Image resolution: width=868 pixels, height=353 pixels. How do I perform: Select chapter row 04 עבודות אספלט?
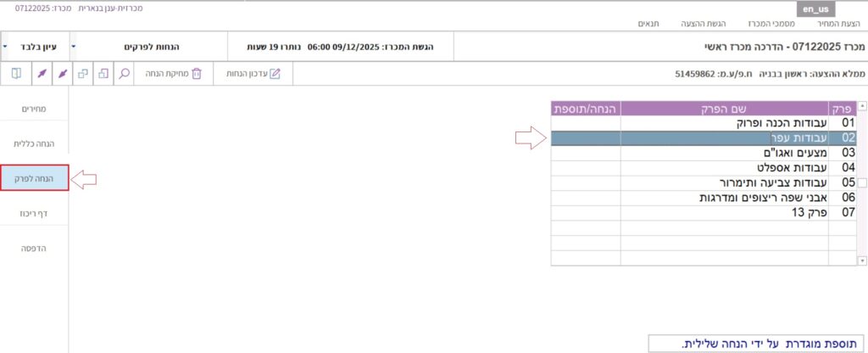tap(724, 168)
